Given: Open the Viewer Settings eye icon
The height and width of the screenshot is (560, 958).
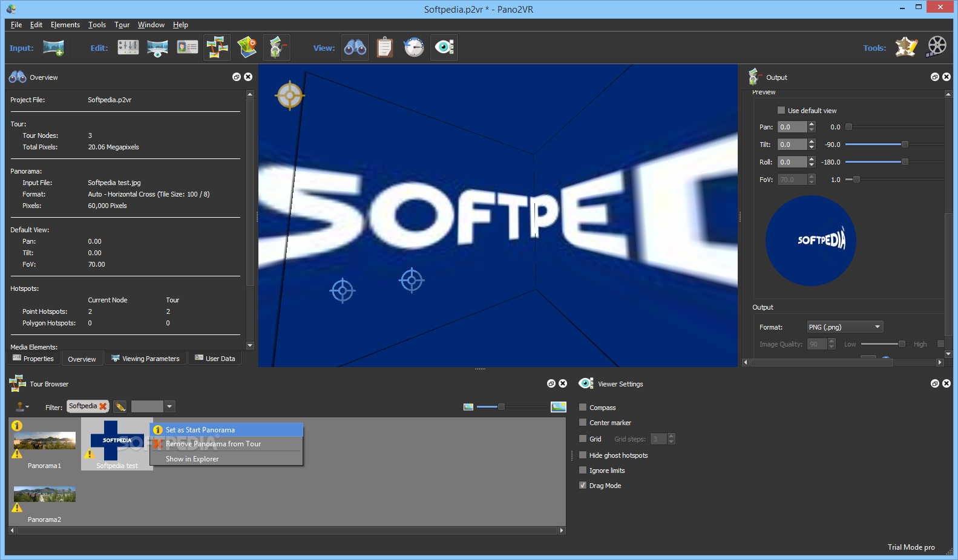Looking at the screenshot, I should pyautogui.click(x=444, y=47).
